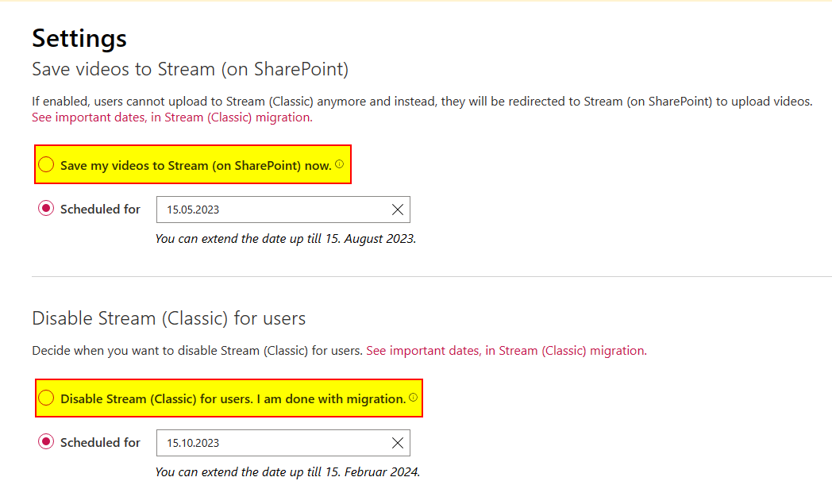Click the Disable Stream (Classic) for users heading
This screenshot has height=504, width=832.
click(x=168, y=318)
